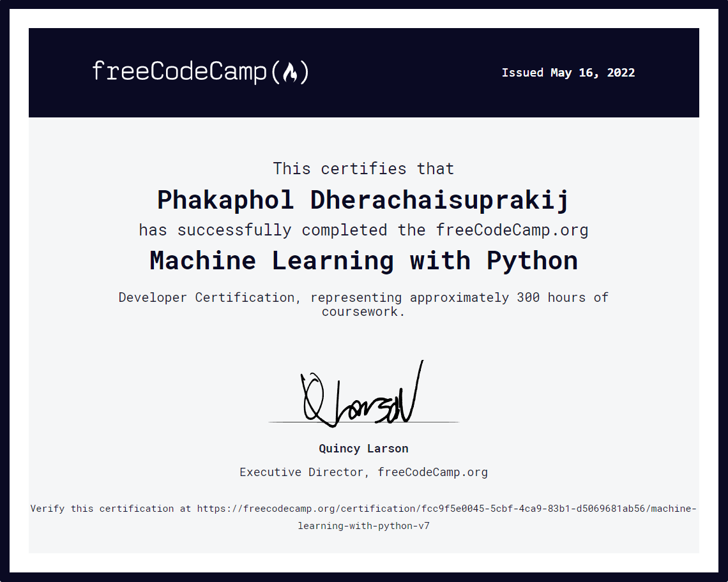Image resolution: width=728 pixels, height=582 pixels.
Task: Click the flame icon in the logo
Action: [290, 72]
